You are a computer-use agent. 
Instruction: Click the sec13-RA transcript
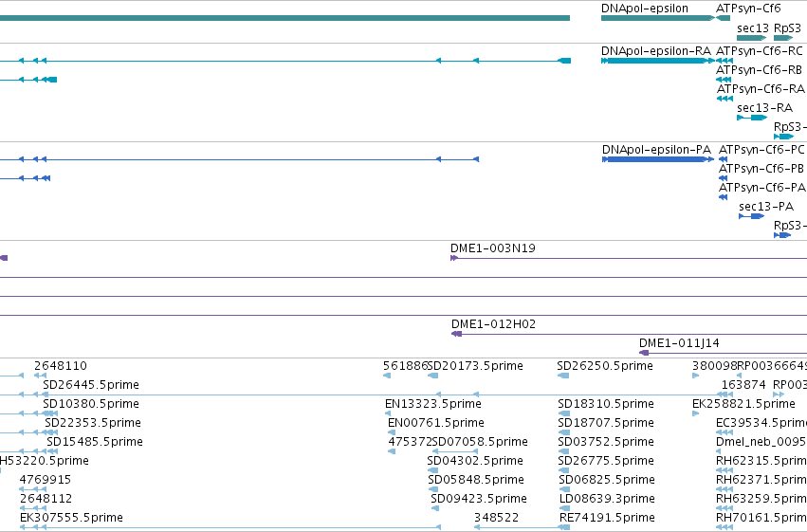[752, 118]
